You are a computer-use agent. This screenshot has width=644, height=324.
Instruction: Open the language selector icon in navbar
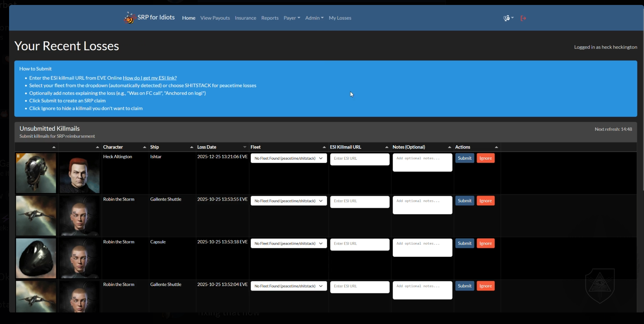click(x=508, y=18)
